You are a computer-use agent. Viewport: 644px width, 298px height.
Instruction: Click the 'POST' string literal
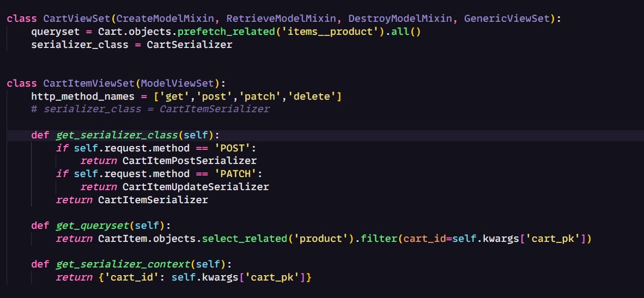click(232, 148)
